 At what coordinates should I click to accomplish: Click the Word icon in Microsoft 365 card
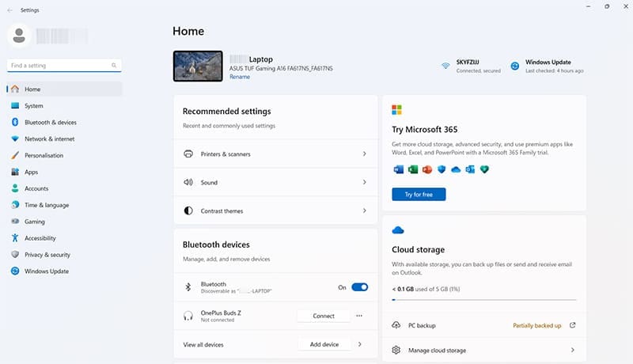(x=397, y=169)
